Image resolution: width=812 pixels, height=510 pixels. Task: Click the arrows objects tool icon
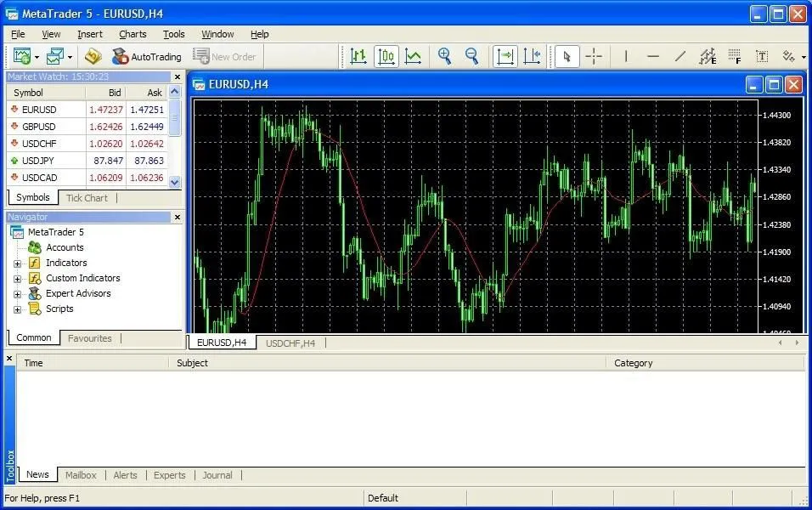[x=789, y=56]
